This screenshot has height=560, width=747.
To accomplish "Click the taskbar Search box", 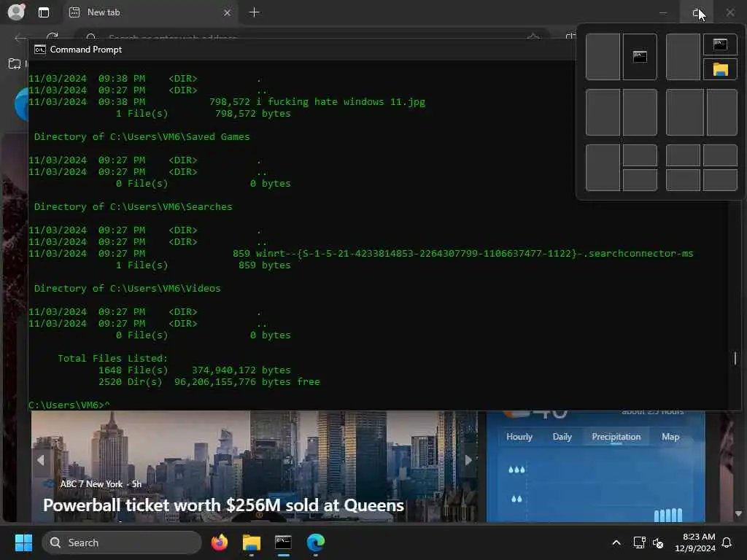I will tap(122, 542).
